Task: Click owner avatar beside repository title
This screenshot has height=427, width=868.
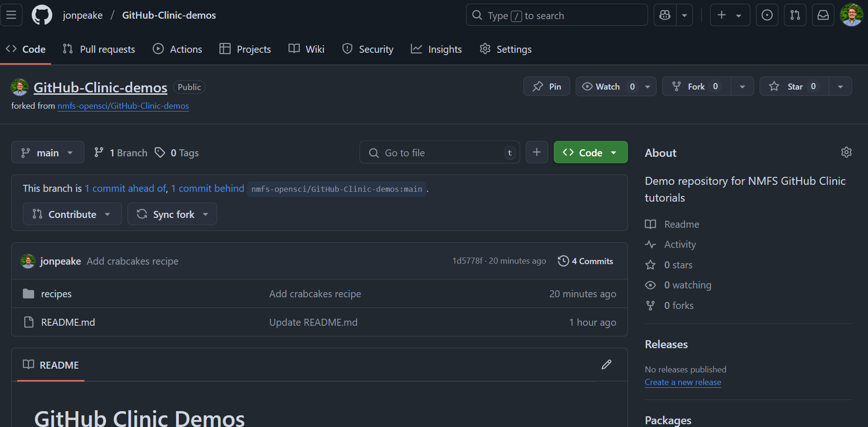Action: [20, 87]
